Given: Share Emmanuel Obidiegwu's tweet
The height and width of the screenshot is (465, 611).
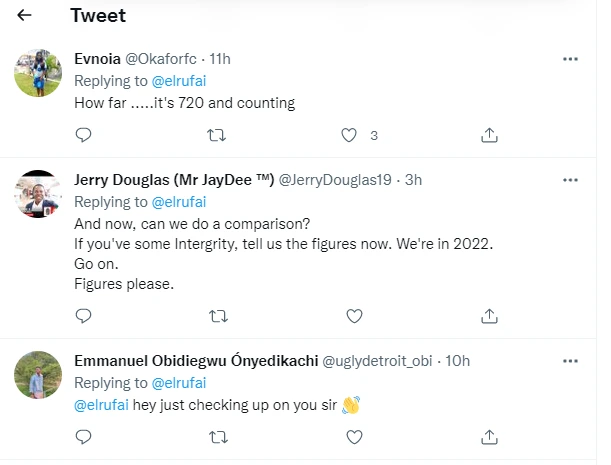Looking at the screenshot, I should pyautogui.click(x=490, y=437).
